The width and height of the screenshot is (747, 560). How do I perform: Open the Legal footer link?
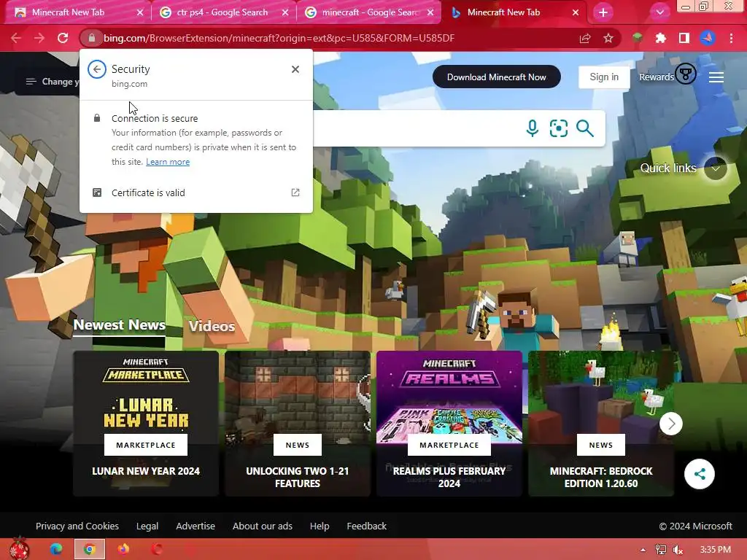pos(147,526)
